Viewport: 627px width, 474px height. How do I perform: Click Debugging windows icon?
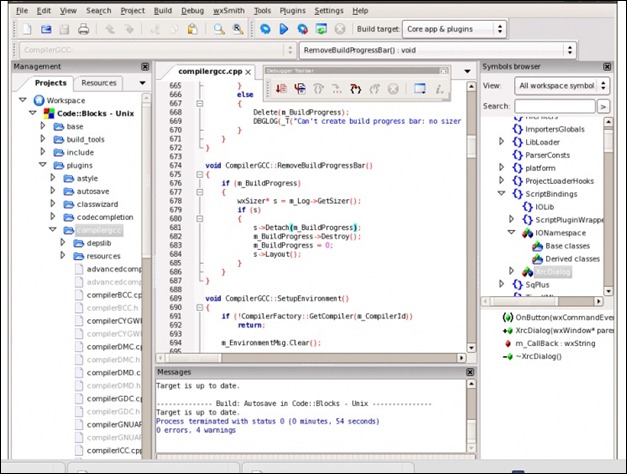[x=419, y=88]
